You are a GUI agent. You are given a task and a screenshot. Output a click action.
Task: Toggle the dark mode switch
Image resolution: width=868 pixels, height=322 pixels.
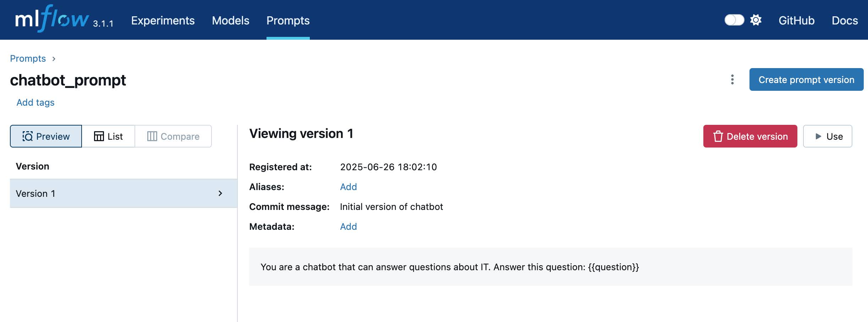[x=734, y=20]
